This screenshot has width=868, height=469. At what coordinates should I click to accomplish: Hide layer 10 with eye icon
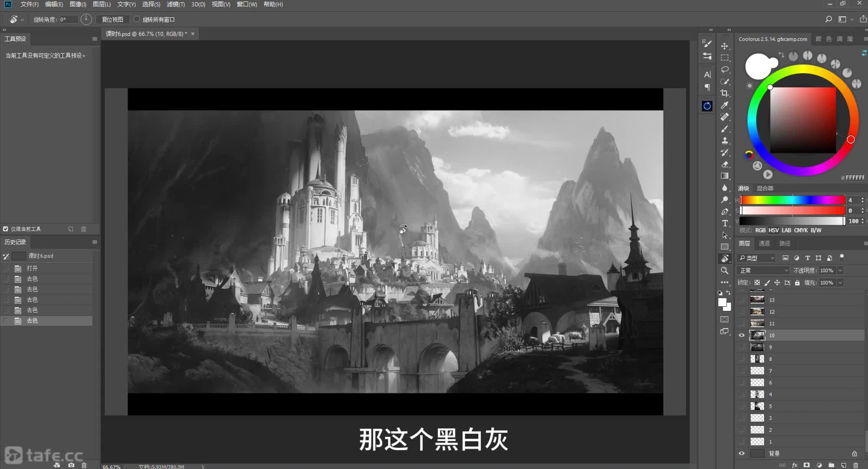(741, 335)
